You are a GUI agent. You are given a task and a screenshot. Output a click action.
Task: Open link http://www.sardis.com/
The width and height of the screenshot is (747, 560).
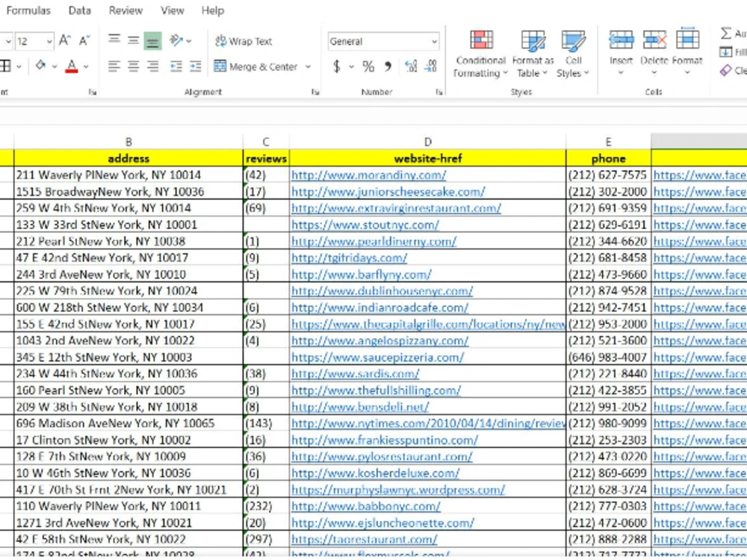coord(356,374)
